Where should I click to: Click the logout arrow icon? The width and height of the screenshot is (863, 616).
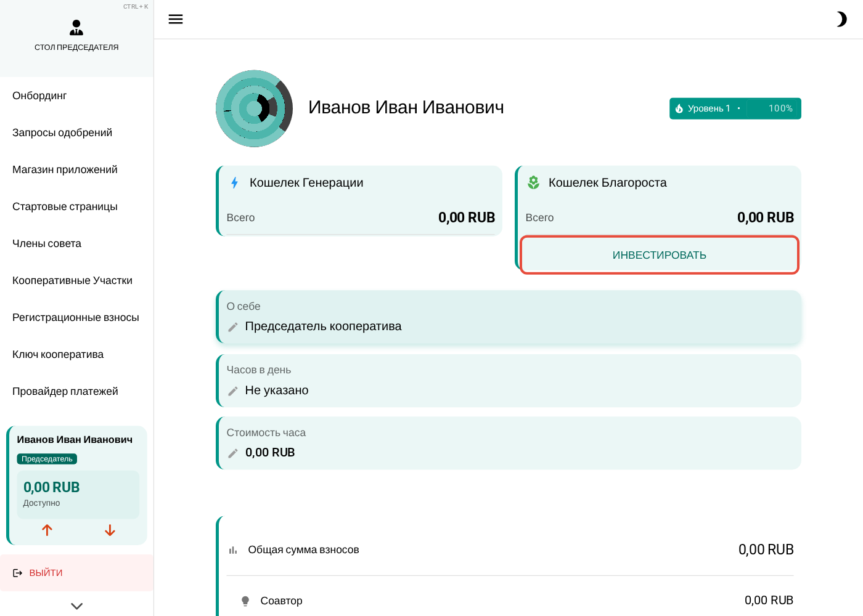[x=18, y=573]
